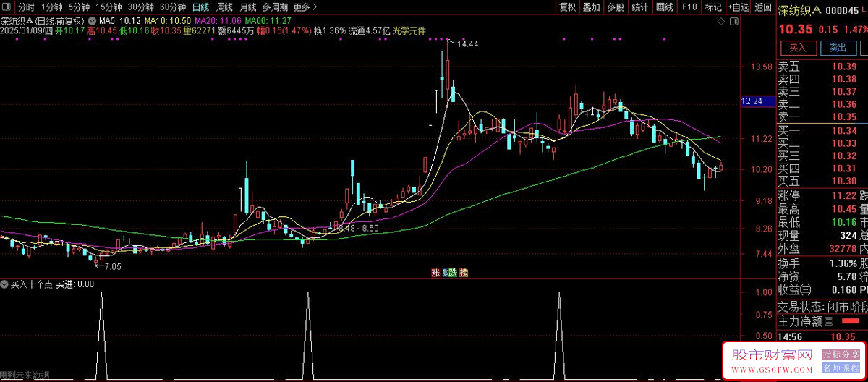The height and width of the screenshot is (382, 868).
Task: Click the 14.44 high price label
Action: (468, 44)
